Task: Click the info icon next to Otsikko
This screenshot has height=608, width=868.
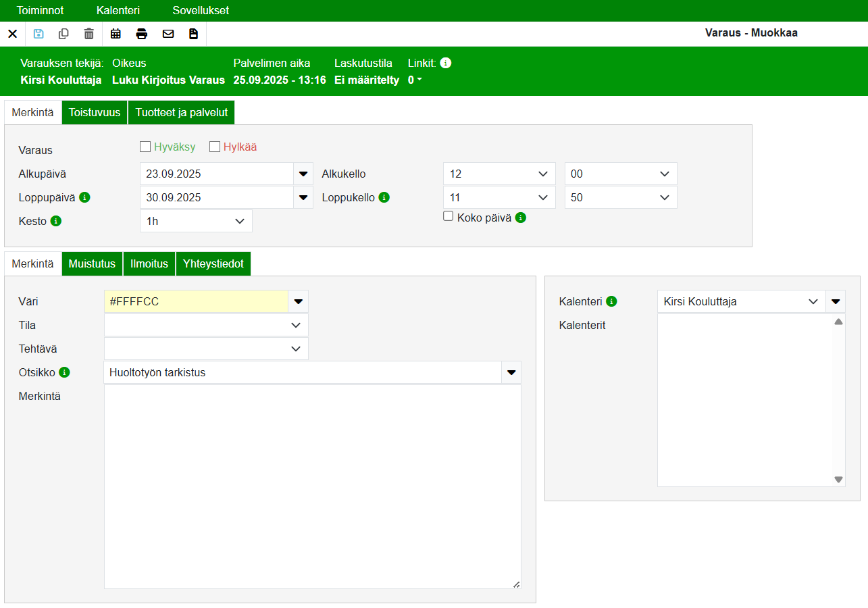Action: click(65, 372)
